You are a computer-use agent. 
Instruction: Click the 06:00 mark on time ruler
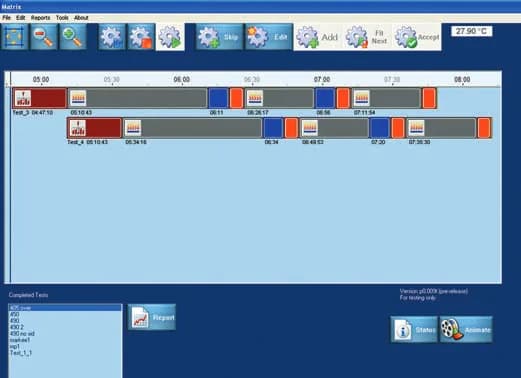[182, 79]
